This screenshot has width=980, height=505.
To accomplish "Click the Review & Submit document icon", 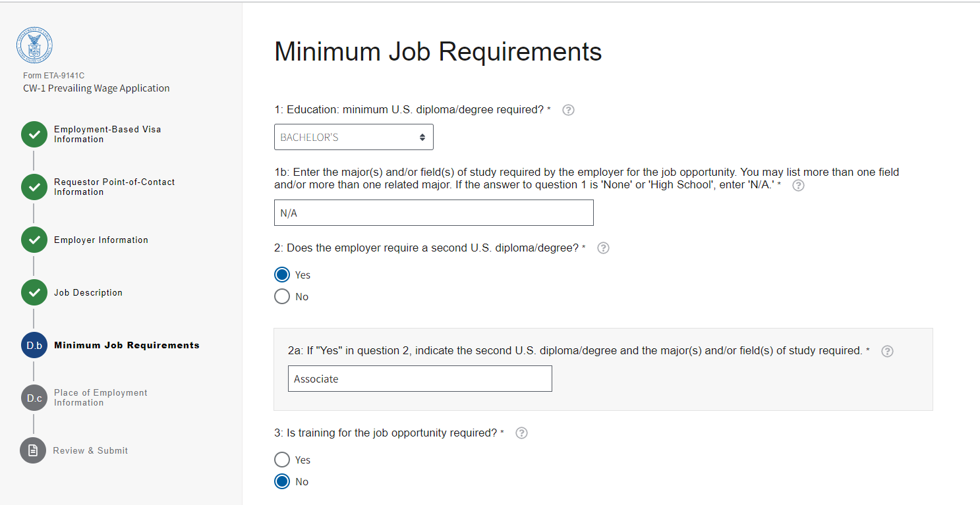I will [33, 450].
